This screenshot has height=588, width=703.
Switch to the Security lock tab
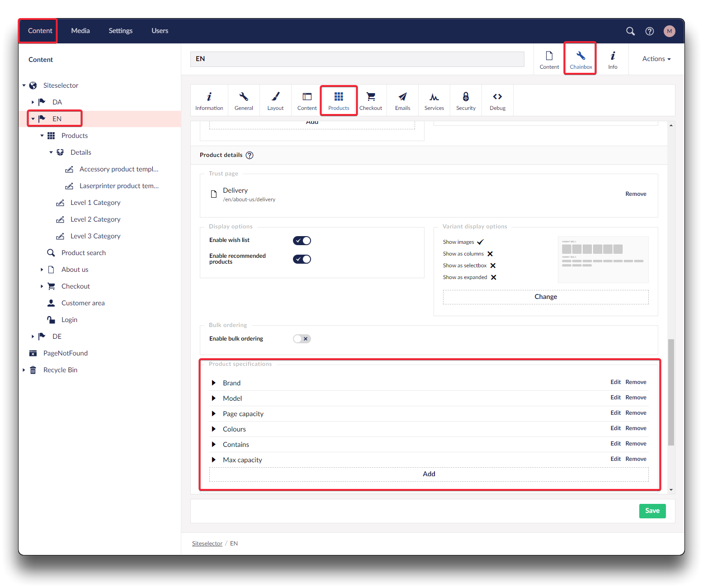[466, 101]
